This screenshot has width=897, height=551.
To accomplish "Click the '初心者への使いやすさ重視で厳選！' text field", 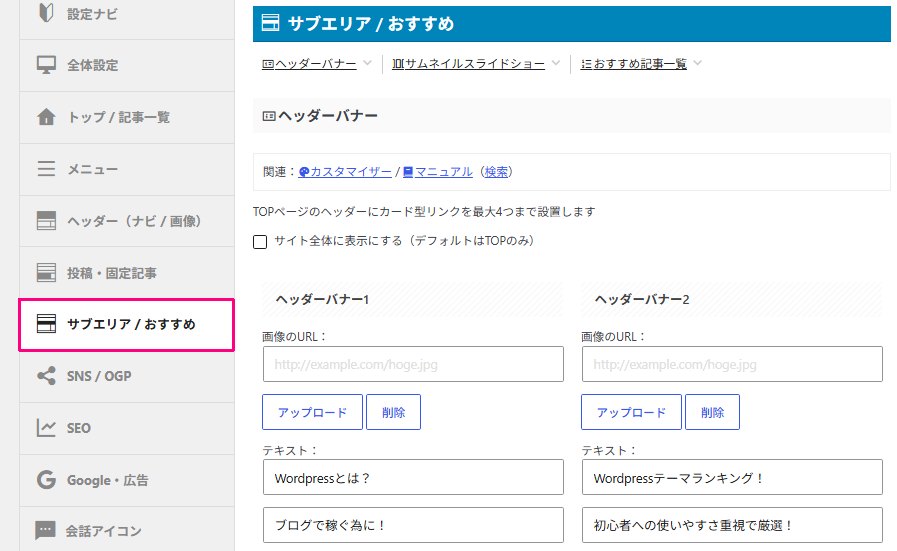I will 732,525.
